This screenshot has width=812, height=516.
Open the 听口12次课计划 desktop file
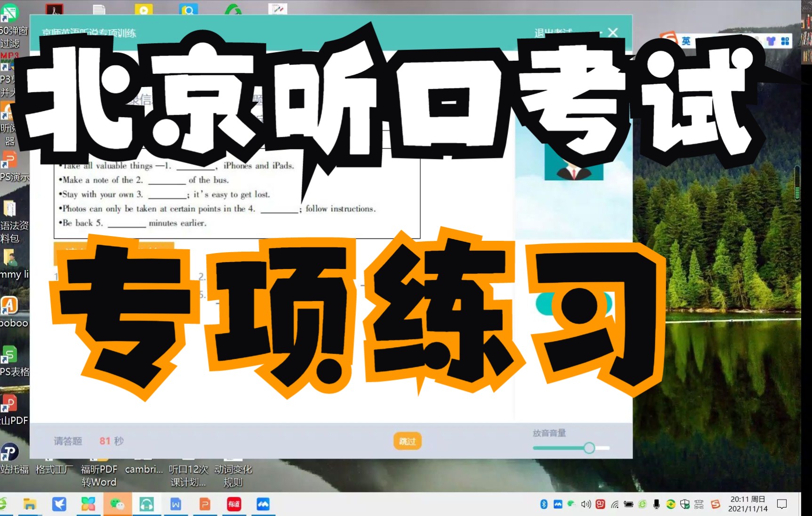(188, 472)
